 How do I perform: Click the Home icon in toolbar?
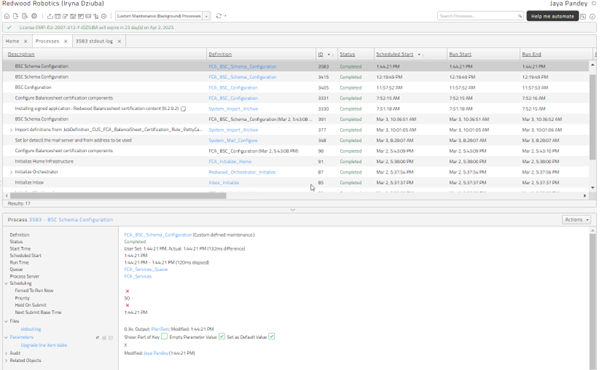[x=7, y=16]
